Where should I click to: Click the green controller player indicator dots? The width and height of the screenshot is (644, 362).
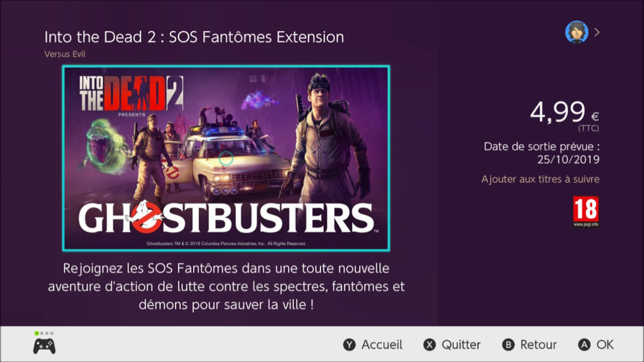[44, 333]
